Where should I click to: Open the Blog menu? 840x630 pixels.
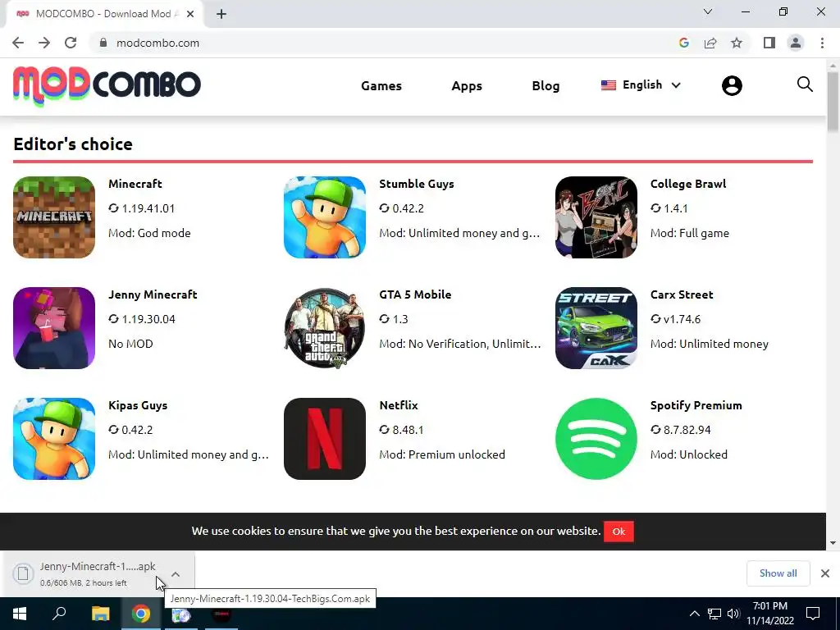coord(546,85)
